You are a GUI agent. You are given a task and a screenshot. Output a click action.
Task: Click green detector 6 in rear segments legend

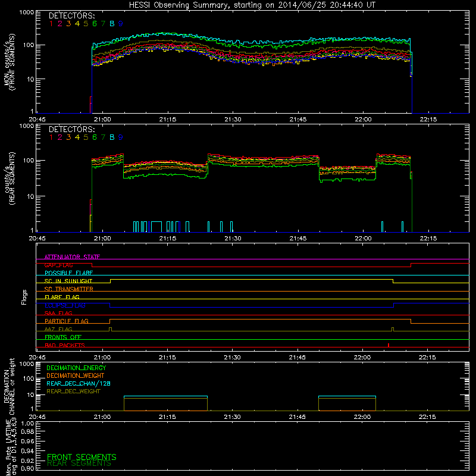coord(95,137)
